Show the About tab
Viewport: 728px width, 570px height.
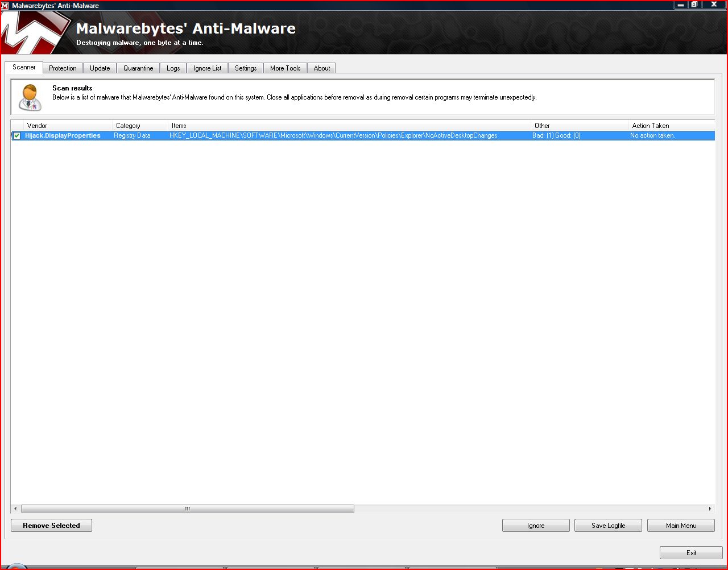322,68
